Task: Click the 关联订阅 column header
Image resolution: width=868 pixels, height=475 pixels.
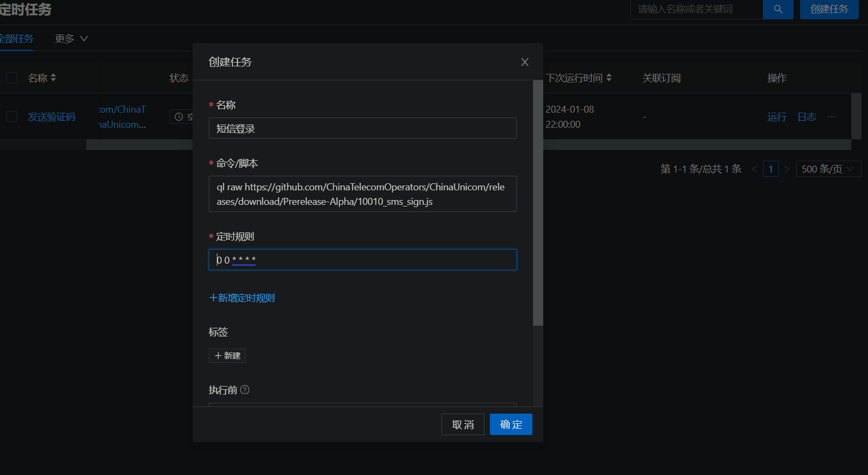Action: [x=661, y=78]
